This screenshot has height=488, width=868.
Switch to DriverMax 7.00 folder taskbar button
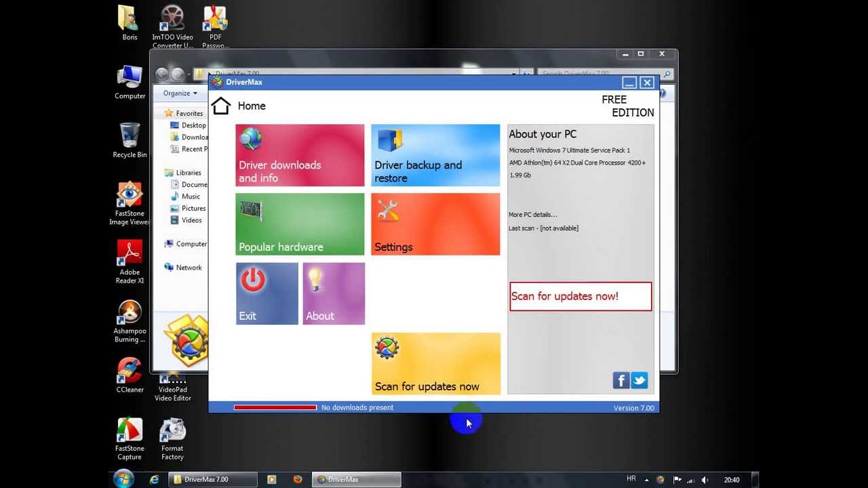pos(213,479)
